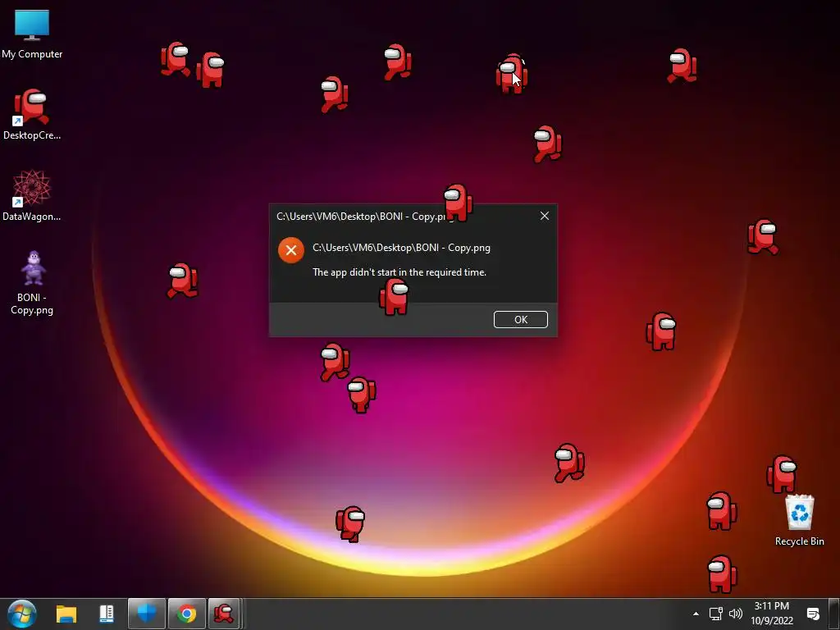Click 'The app didn't start in the required time.'
This screenshot has height=630, width=840.
399,272
